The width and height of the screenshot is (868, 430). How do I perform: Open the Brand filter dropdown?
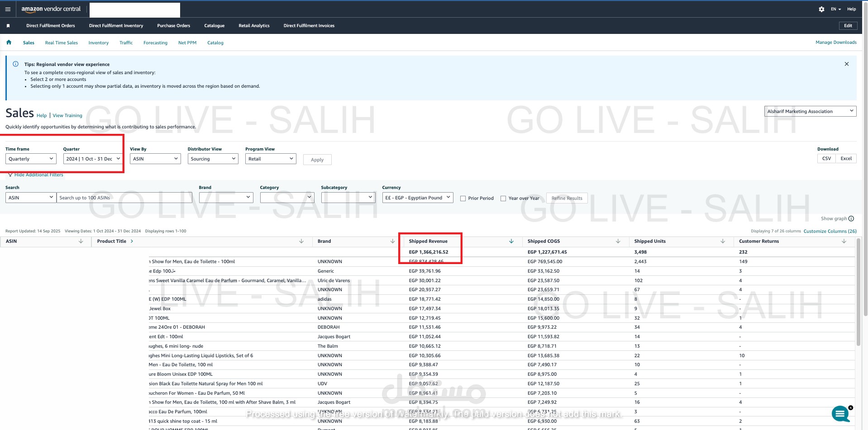click(226, 198)
